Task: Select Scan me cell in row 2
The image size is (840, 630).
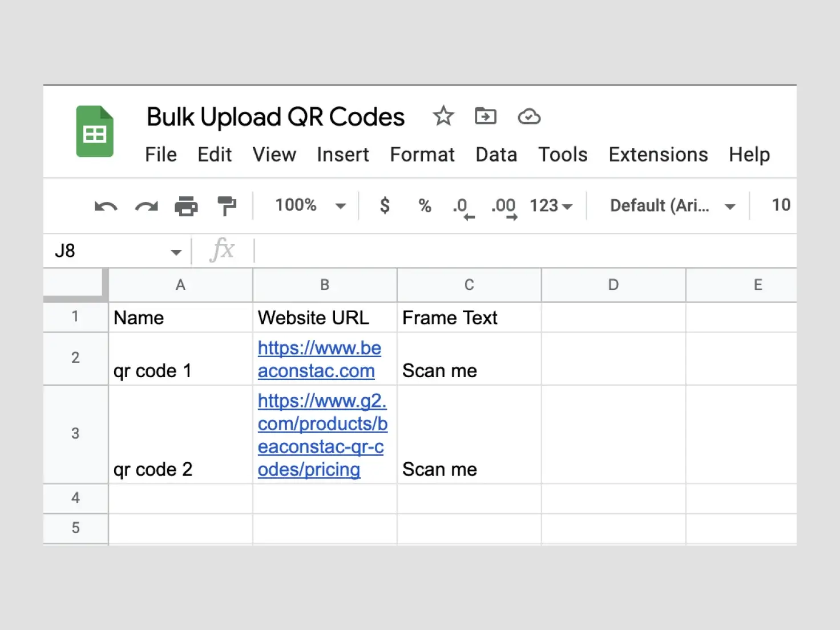Action: coord(469,359)
